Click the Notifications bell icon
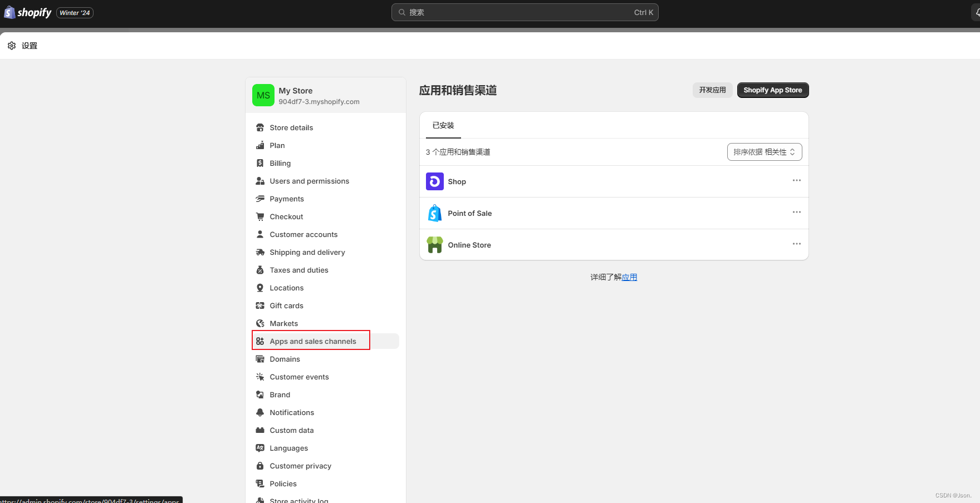 click(x=260, y=412)
